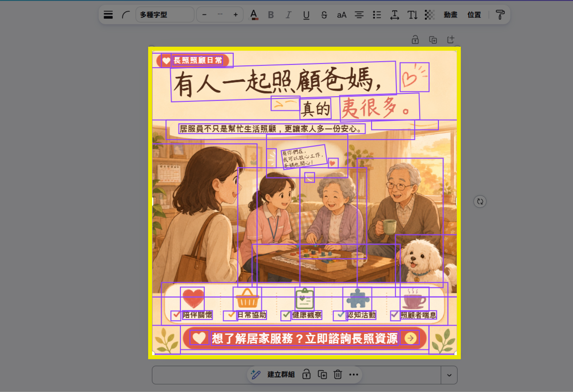Open the magic edit pencil tool
The image size is (573, 392).
click(x=256, y=374)
